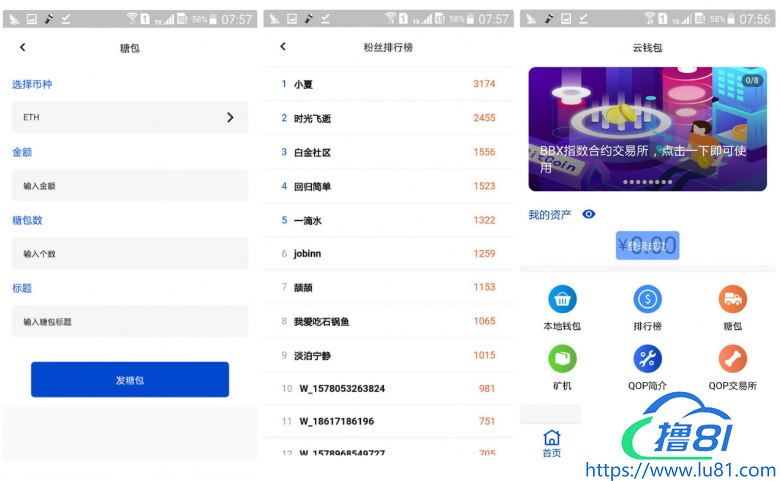Viewport: 781px width, 481px height.
Task: Click the 输入金额 amount field
Action: tap(130, 186)
